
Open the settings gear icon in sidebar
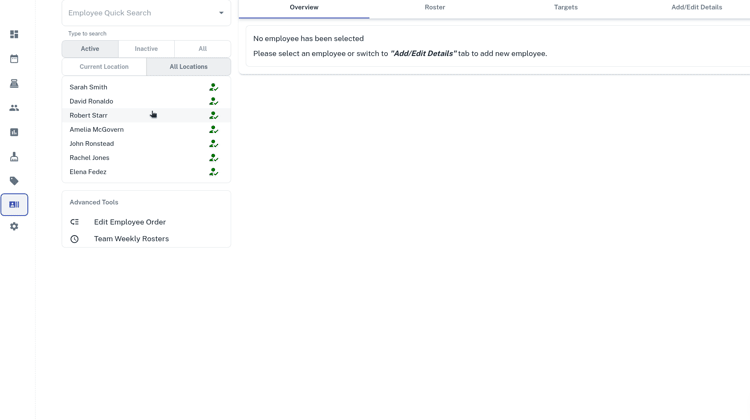(14, 227)
